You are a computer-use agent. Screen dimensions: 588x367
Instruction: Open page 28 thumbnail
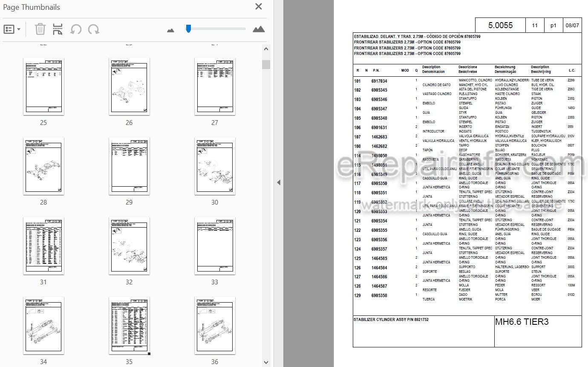coord(43,166)
